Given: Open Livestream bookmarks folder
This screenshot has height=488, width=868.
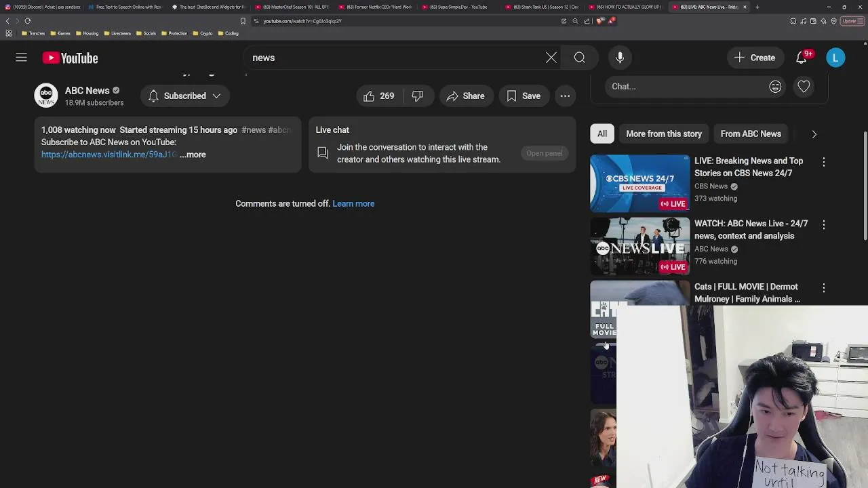Looking at the screenshot, I should (x=117, y=33).
